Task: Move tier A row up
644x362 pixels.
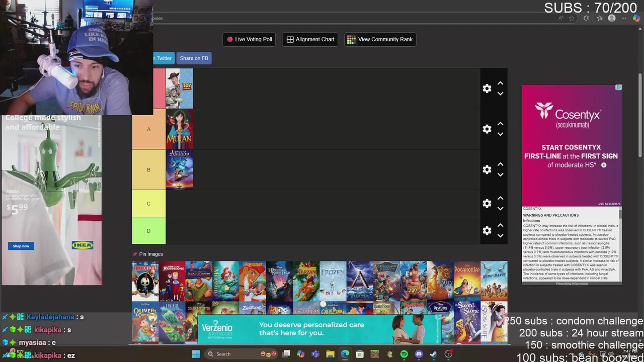Action: tap(500, 124)
